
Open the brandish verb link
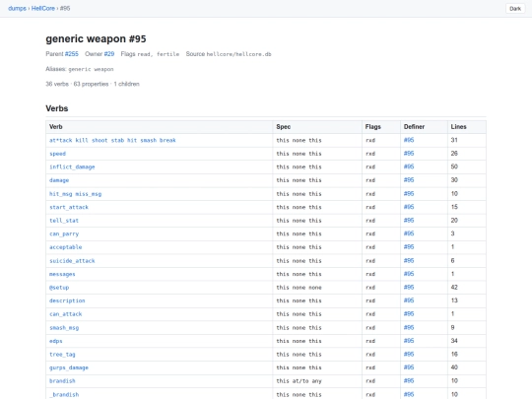pos(62,380)
